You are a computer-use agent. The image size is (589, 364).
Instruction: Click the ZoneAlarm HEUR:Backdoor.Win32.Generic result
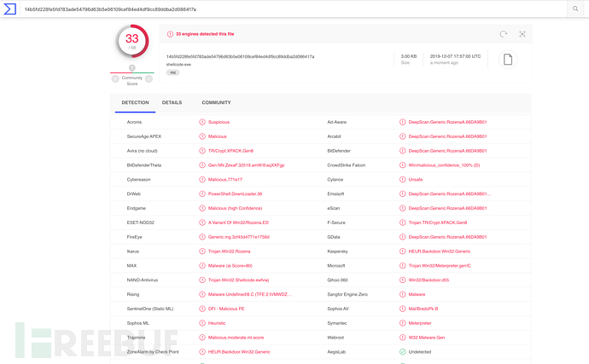[x=239, y=352]
